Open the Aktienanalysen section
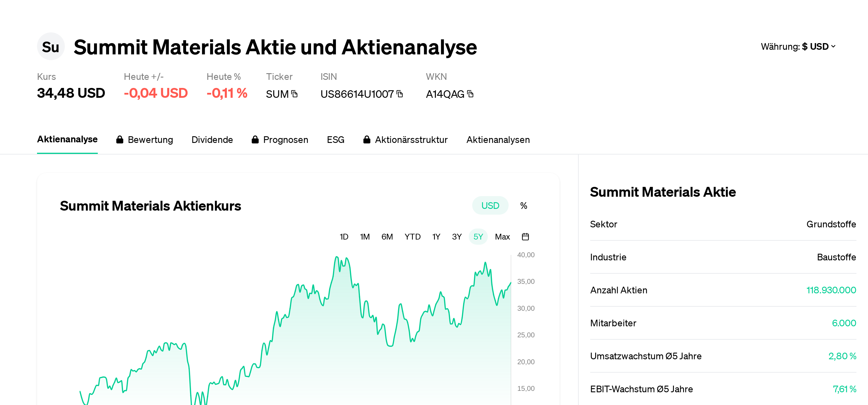The width and height of the screenshot is (868, 405). (x=498, y=139)
